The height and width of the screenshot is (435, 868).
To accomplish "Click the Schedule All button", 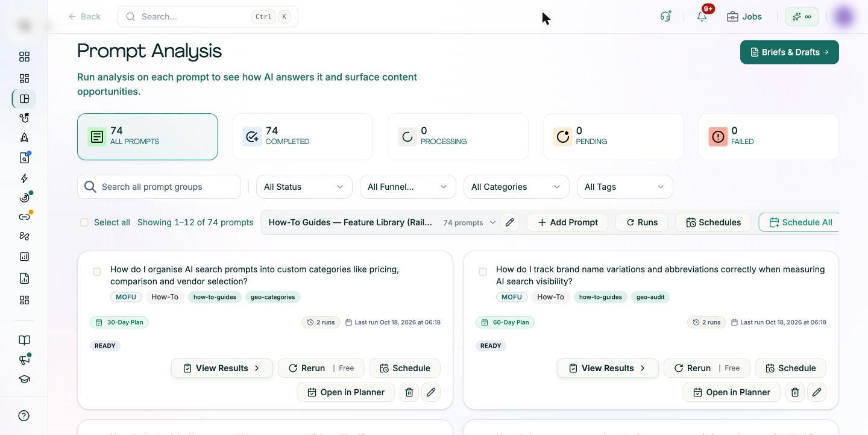I will [x=799, y=222].
